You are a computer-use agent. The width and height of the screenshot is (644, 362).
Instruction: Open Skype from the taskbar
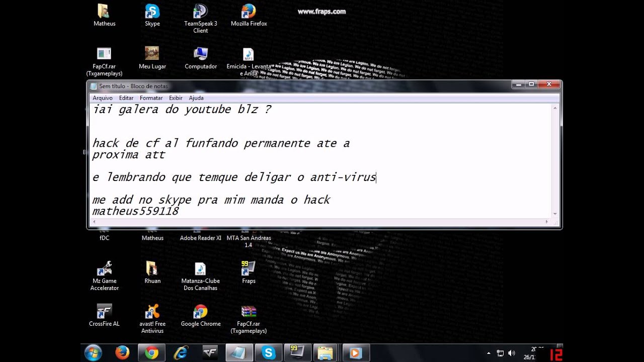tap(268, 352)
